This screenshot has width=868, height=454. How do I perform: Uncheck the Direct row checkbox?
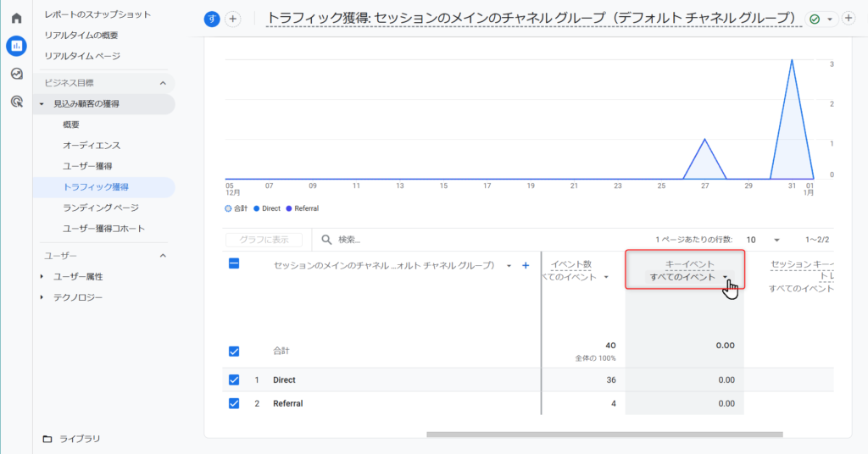point(234,380)
